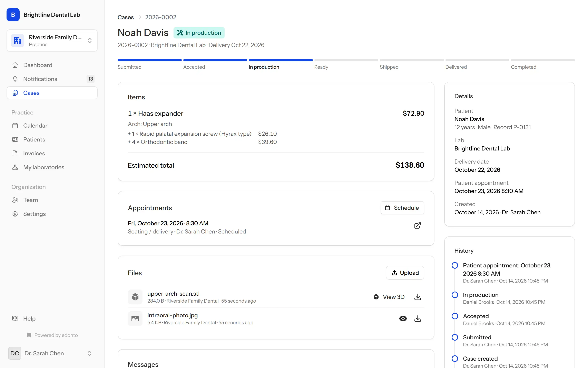Open Notifications with 13 badge

[52, 79]
